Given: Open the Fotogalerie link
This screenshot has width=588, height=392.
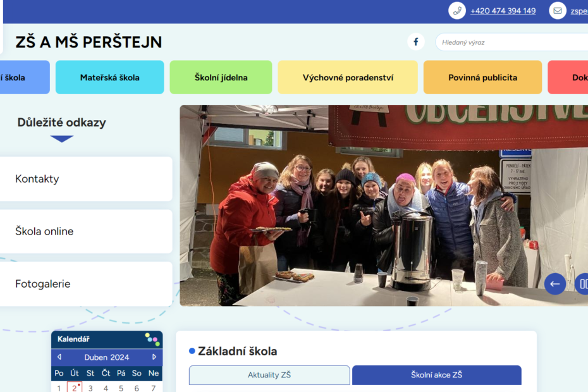Looking at the screenshot, I should (85, 284).
